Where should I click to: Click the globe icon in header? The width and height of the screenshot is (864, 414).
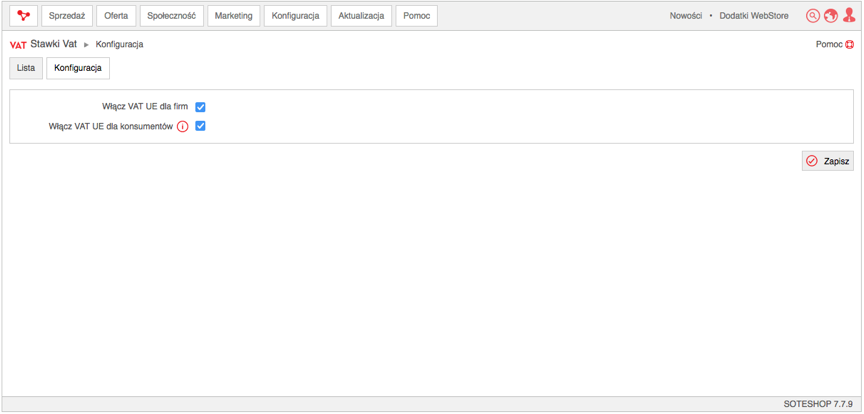(831, 16)
